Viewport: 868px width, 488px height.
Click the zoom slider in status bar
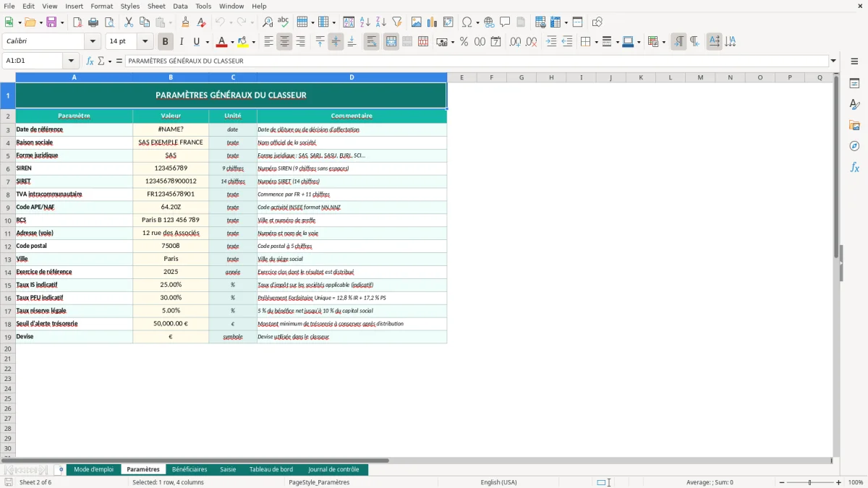coord(810,482)
